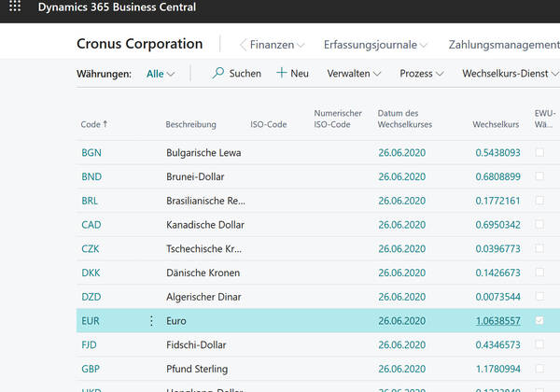
Task: Select the Kanadische Dollar description cell
Action: click(x=205, y=225)
